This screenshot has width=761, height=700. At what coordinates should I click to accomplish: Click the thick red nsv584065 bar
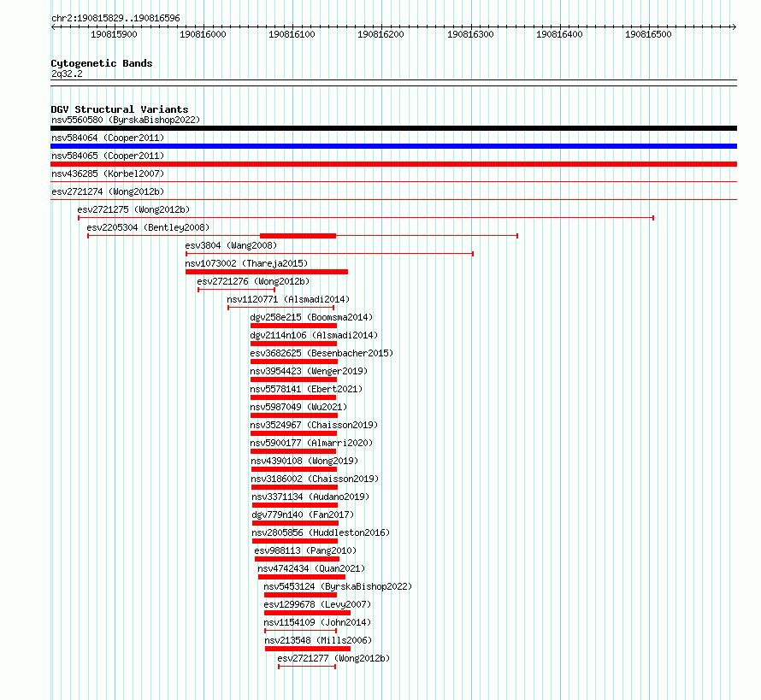click(x=393, y=164)
